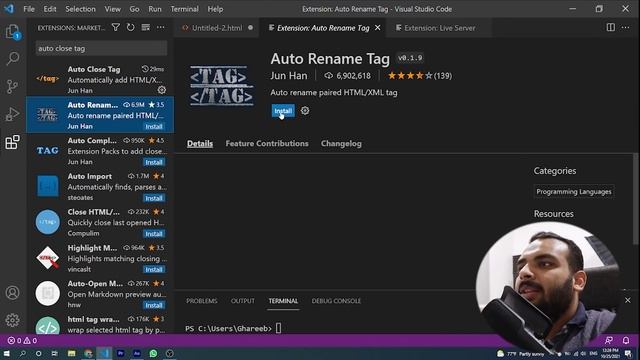Image resolution: width=640 pixels, height=360 pixels.
Task: Open the View menu
Action: (x=112, y=9)
